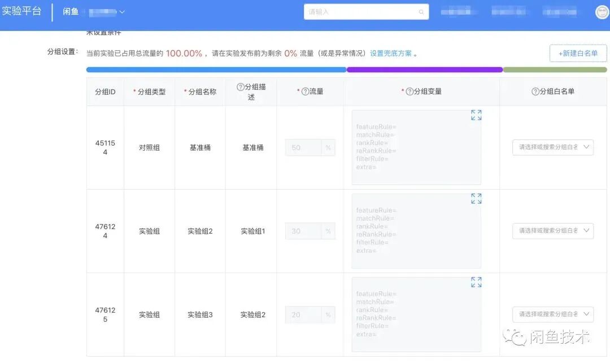Click the blue segment of traffic bar
The height and width of the screenshot is (364, 610).
tap(216, 69)
